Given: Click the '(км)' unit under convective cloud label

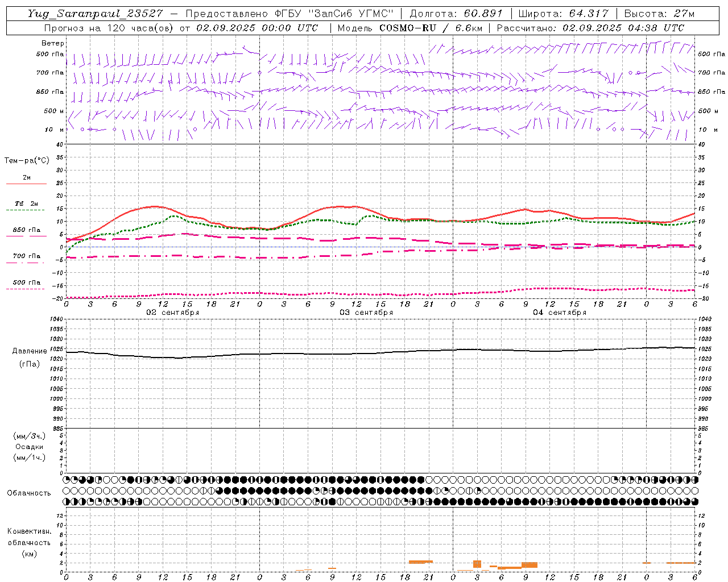Looking at the screenshot, I should (29, 553).
